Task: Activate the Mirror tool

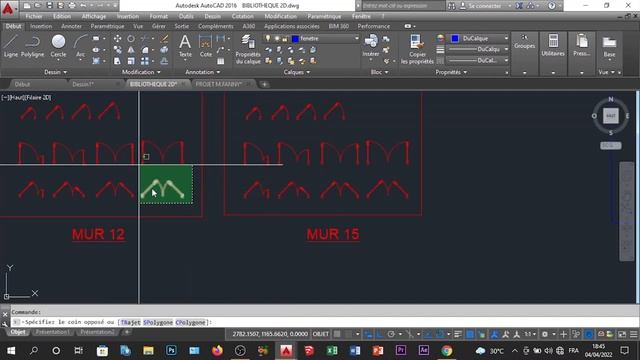Action: (131, 50)
